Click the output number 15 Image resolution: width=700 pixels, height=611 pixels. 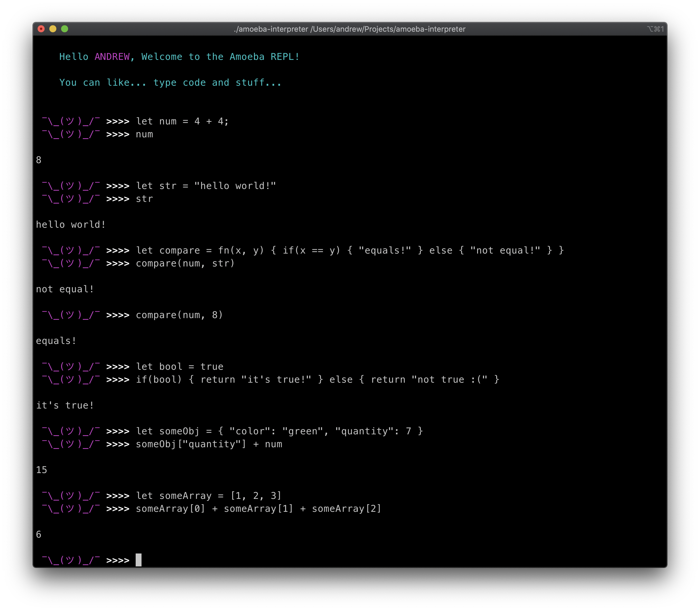(42, 470)
